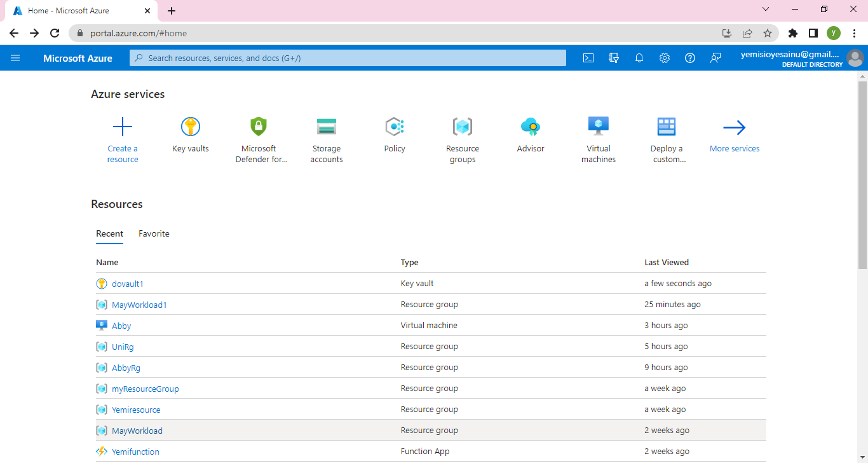Image resolution: width=868 pixels, height=463 pixels.
Task: Select the Recent resources tab
Action: pos(109,233)
